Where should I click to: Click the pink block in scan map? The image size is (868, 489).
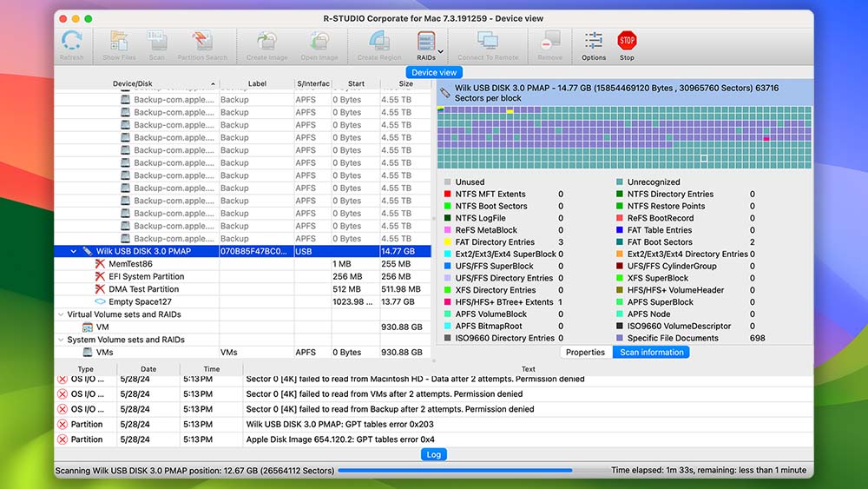pos(766,138)
